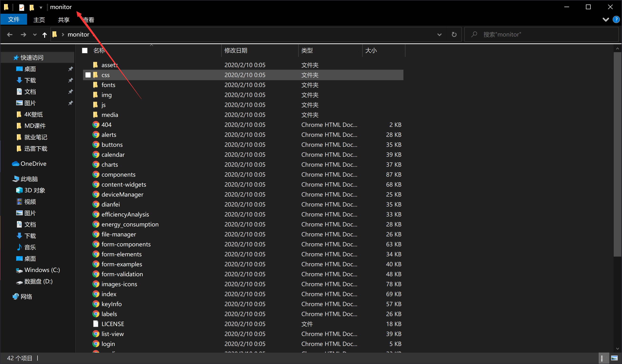Open 快速访问 in the navigation pane

tap(37, 57)
